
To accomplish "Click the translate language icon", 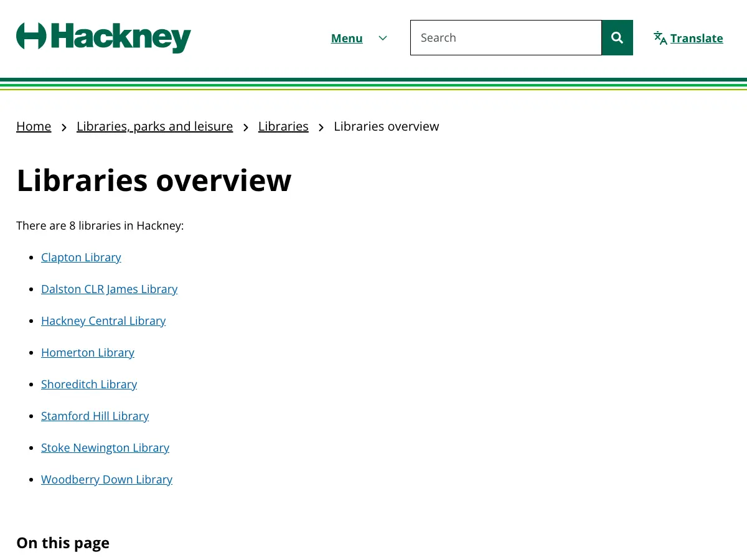I will coord(660,38).
